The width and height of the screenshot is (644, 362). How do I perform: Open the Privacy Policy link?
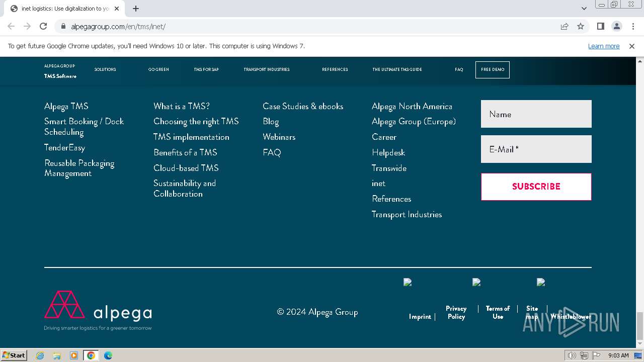[456, 312]
